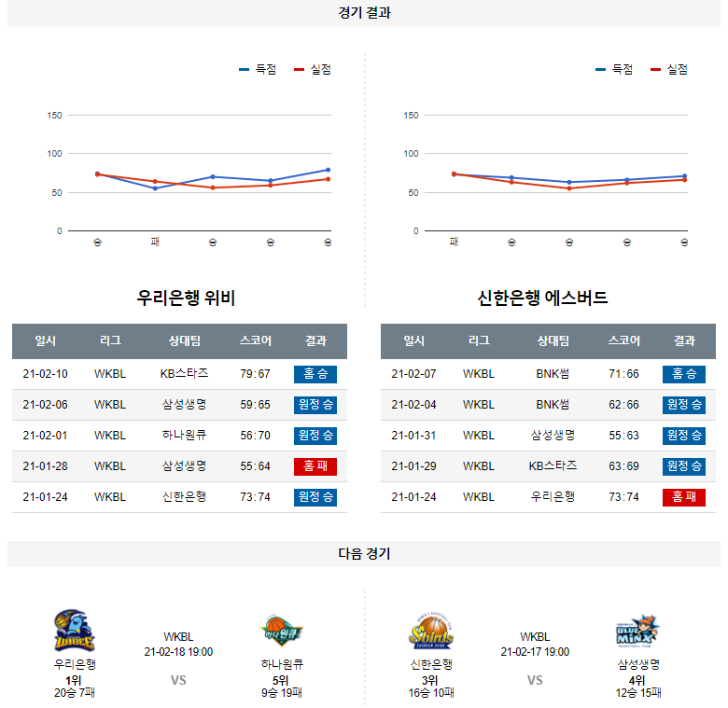The width and height of the screenshot is (728, 708).
Task: Click the 우리은행 Wibee team logo
Action: coord(75,631)
